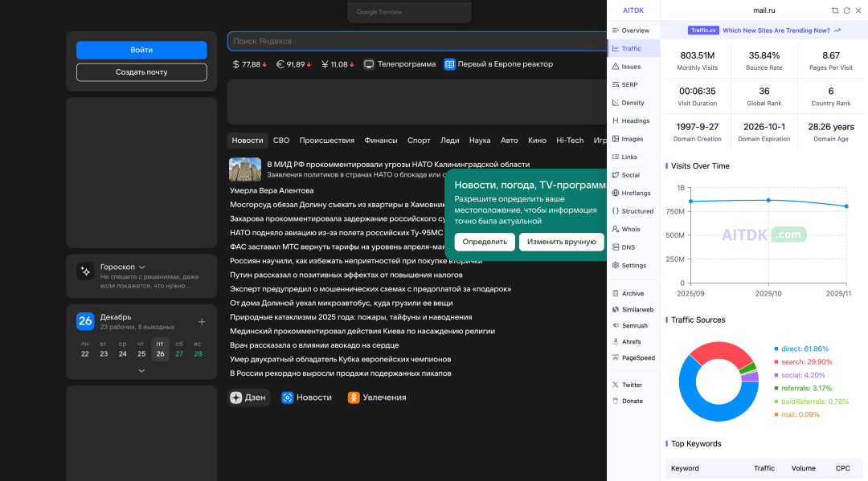Viewport: 868px width, 481px height.
Task: Switch to the Наука tab
Action: click(x=479, y=141)
